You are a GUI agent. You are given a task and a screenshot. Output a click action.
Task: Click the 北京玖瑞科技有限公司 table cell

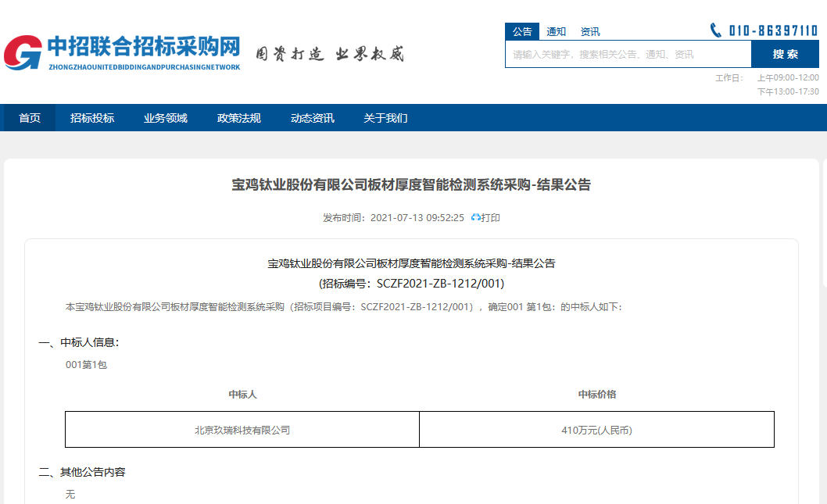[x=242, y=430]
